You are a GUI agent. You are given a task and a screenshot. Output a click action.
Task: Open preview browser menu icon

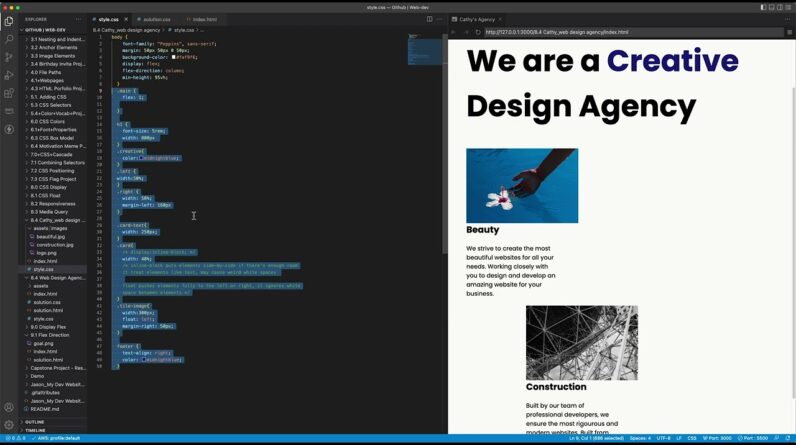tap(789, 32)
